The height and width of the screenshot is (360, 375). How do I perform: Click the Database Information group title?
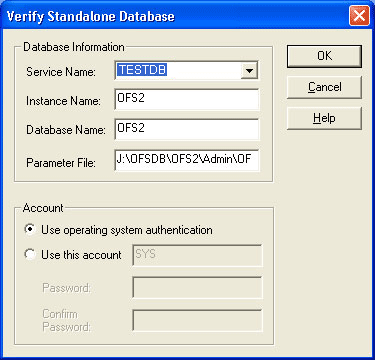click(74, 47)
